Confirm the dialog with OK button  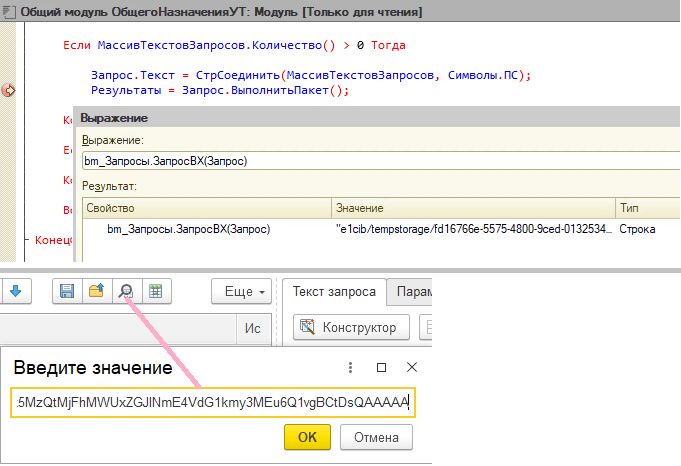307,437
